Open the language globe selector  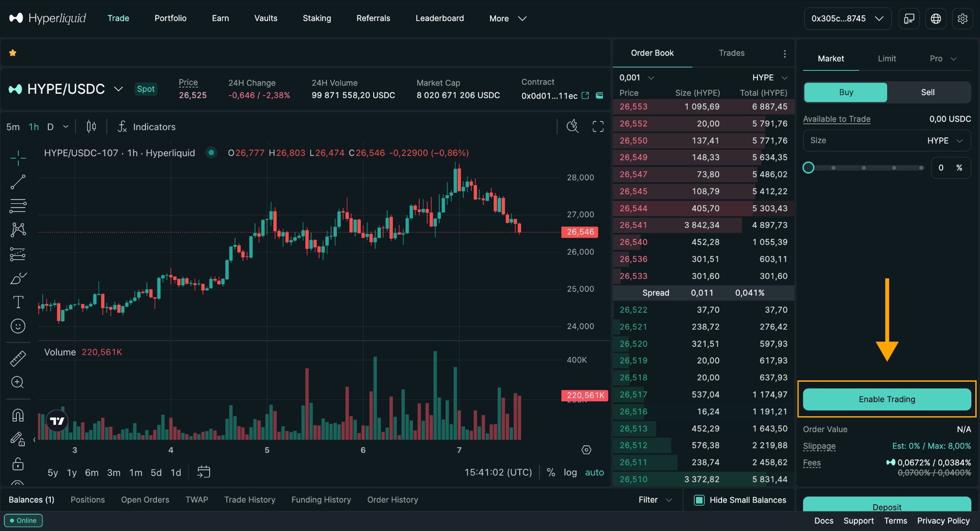936,19
